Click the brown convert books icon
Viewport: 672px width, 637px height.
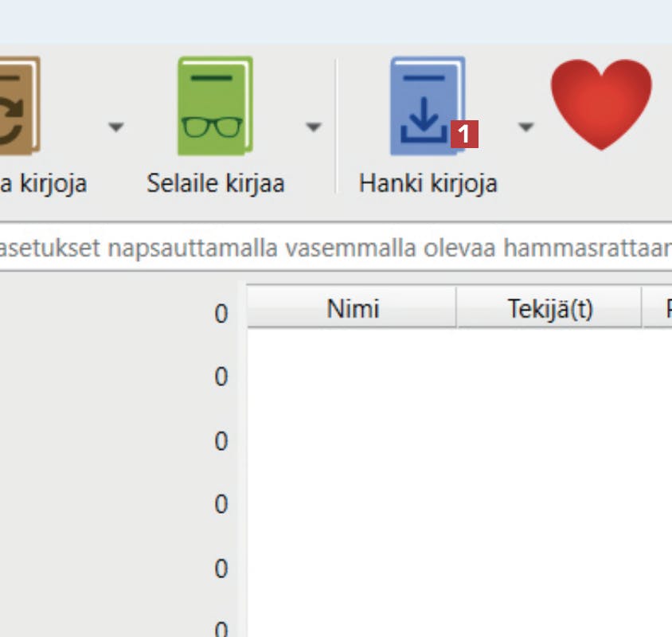coord(19,105)
